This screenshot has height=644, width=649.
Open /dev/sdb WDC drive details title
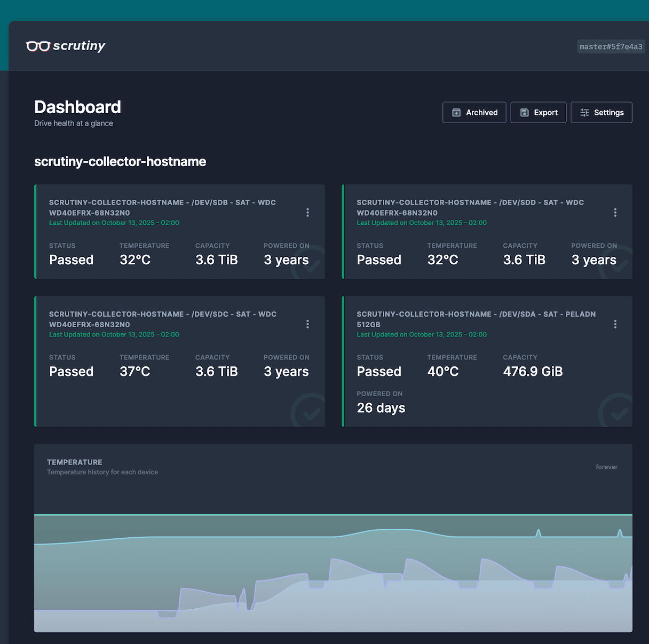(162, 207)
